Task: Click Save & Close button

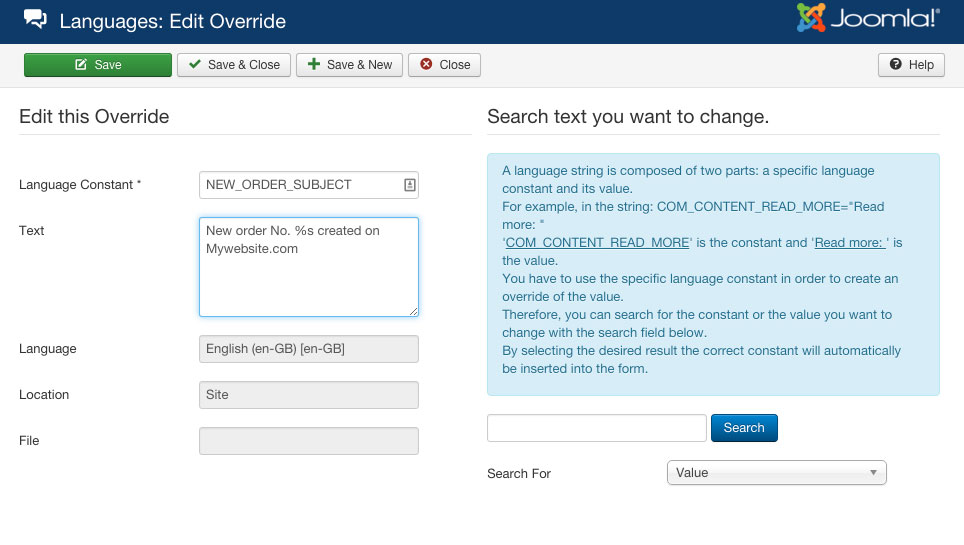Action: (234, 65)
